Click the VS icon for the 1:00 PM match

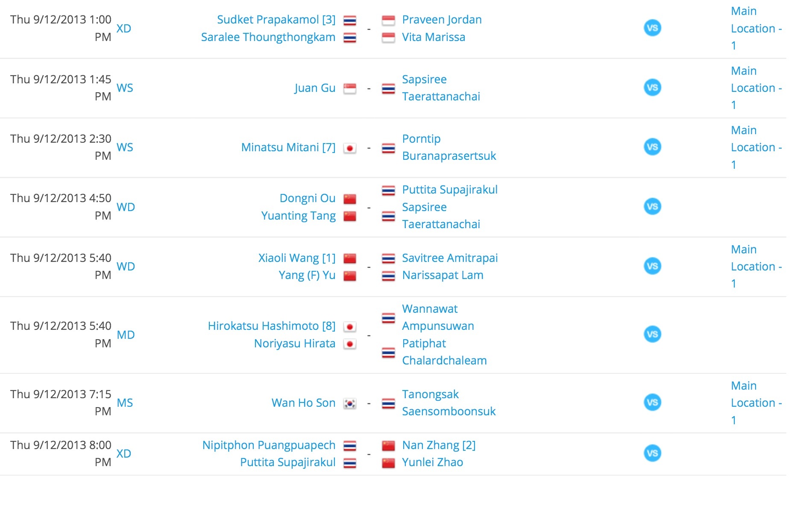652,28
